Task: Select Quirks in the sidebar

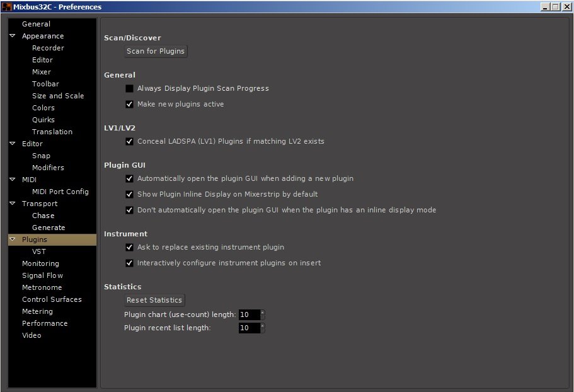Action: click(x=43, y=120)
